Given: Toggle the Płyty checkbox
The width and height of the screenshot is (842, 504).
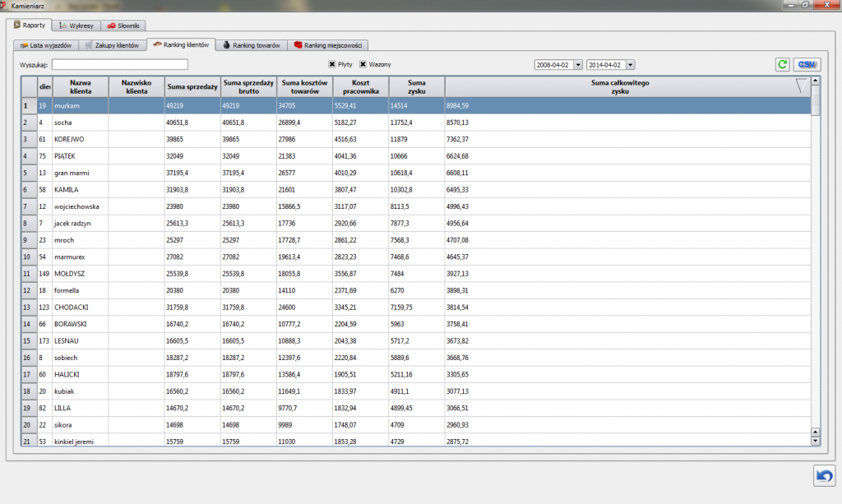Looking at the screenshot, I should pos(332,64).
